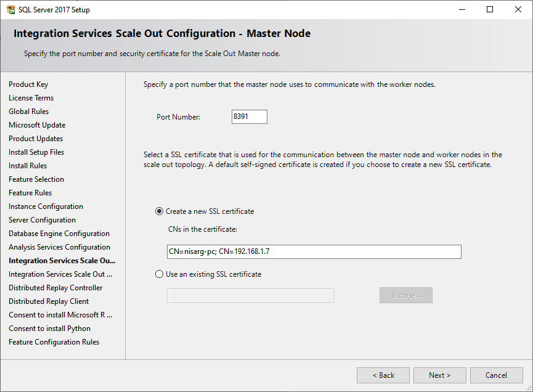Minimize the SQL Server Setup window
The height and width of the screenshot is (392, 533).
click(462, 9)
